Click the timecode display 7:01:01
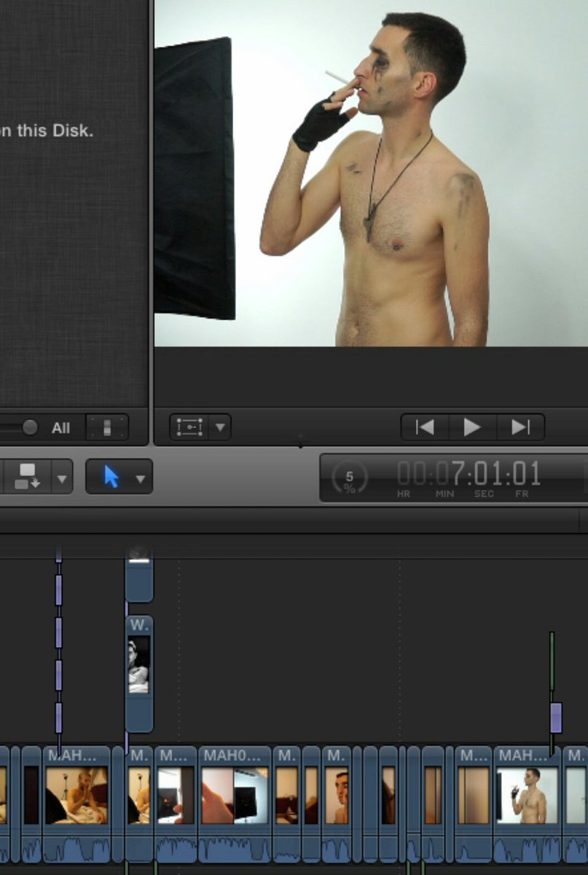This screenshot has height=875, width=588. 469,475
